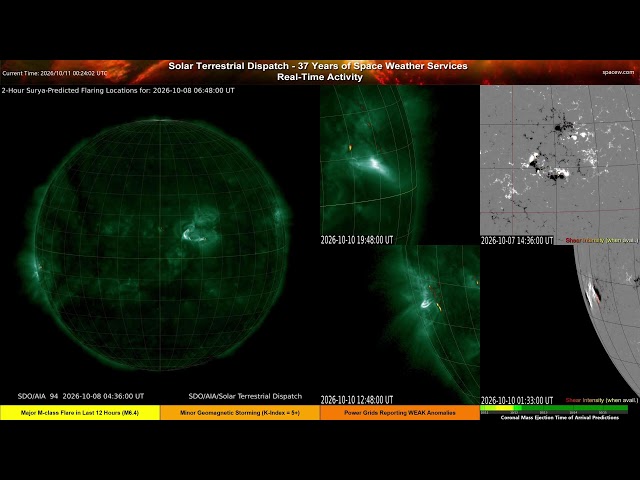Click the yellow segment of the CME arrival bar
This screenshot has height=480, width=640.
tap(503, 408)
